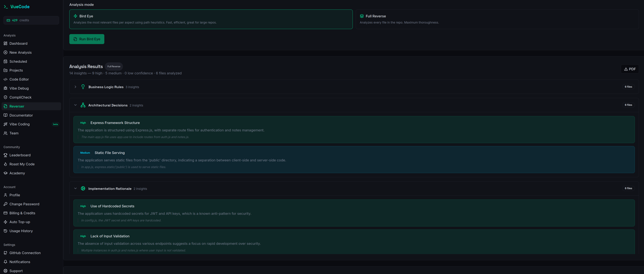Expand the Business Logic Rules section

pyautogui.click(x=75, y=87)
